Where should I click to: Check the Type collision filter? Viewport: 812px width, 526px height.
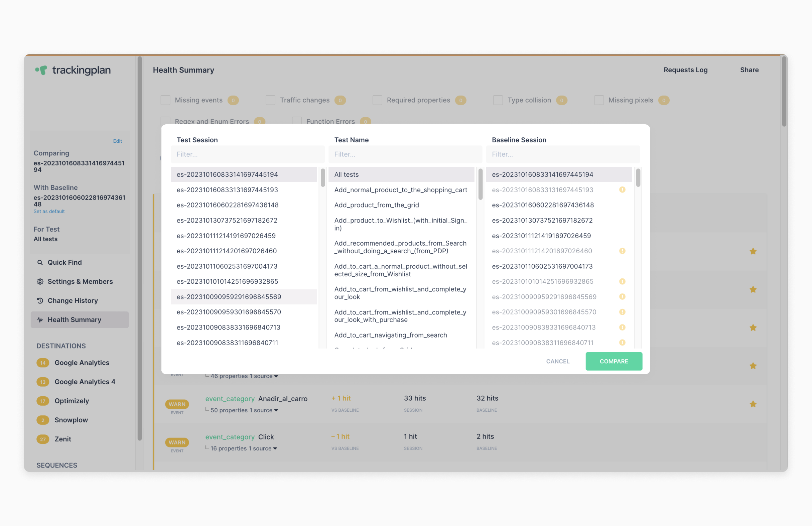(x=498, y=100)
